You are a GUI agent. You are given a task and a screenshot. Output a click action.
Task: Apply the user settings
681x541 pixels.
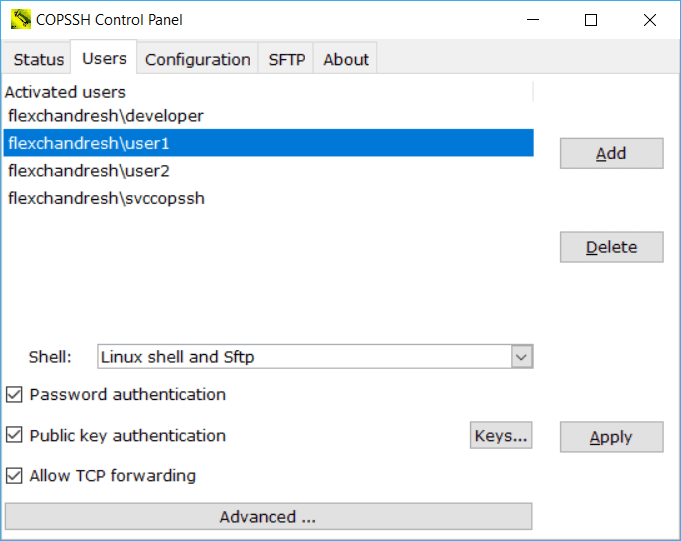click(612, 437)
